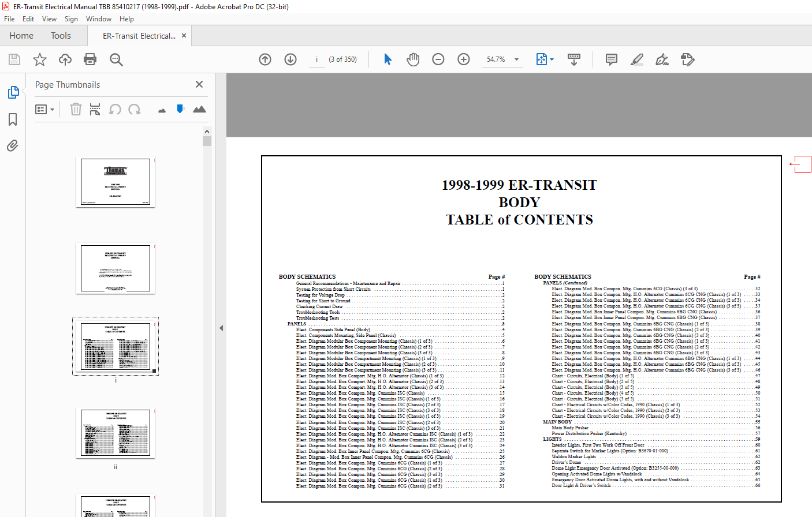
Task: Select the highlight text pen tool
Action: coord(637,59)
